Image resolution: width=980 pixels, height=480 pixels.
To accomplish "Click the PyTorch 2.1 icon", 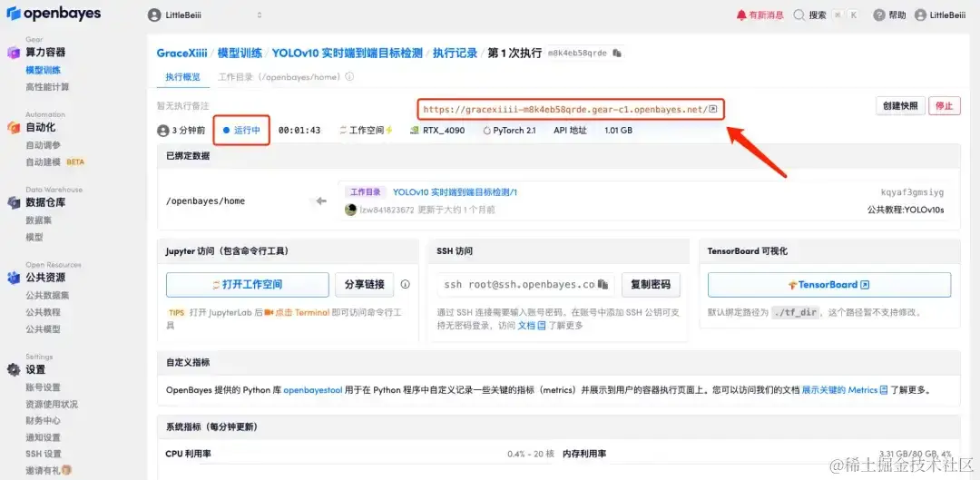I will (487, 131).
